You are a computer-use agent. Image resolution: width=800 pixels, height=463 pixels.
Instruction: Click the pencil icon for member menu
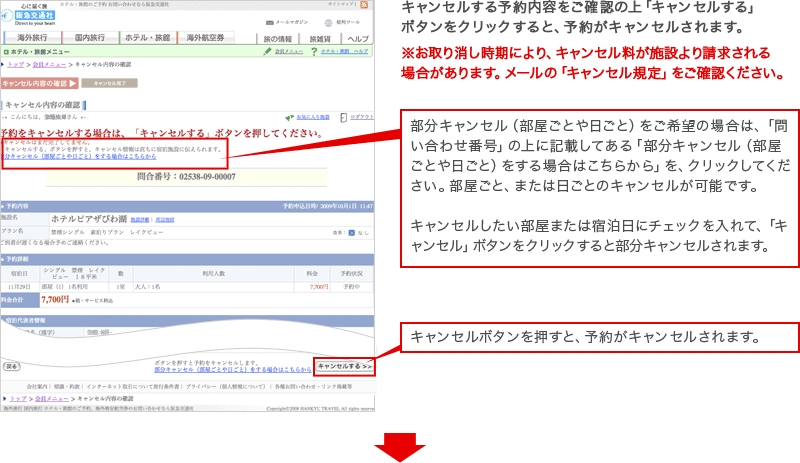click(267, 51)
